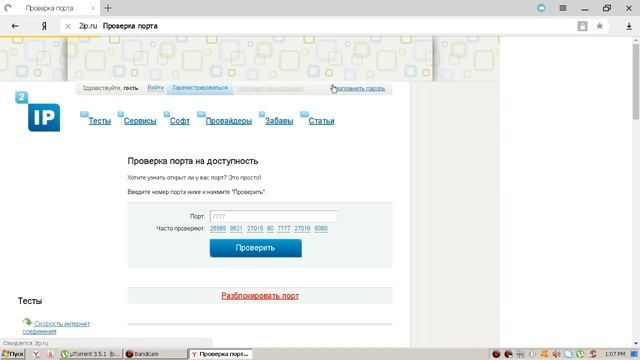Click the browser back arrow

click(x=15, y=26)
